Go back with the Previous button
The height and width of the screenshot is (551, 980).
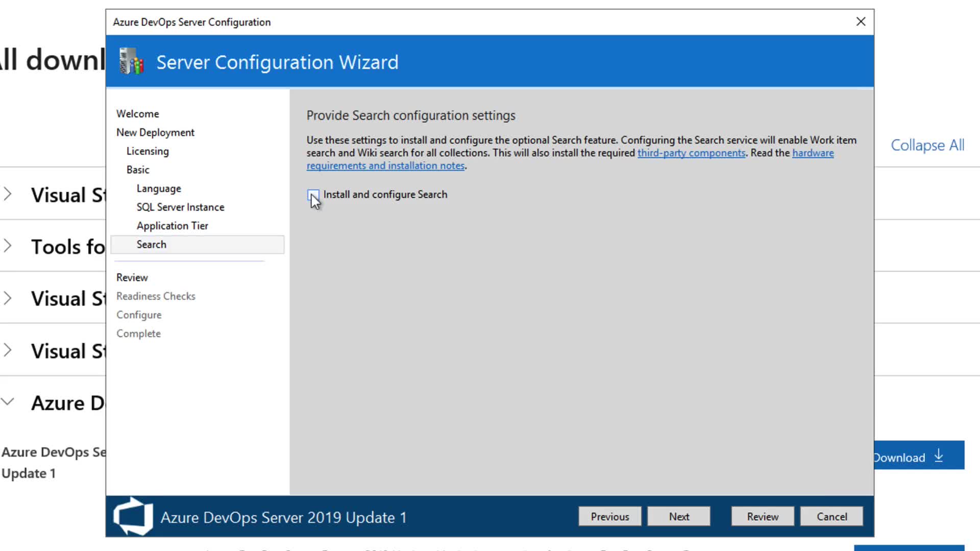pos(609,516)
